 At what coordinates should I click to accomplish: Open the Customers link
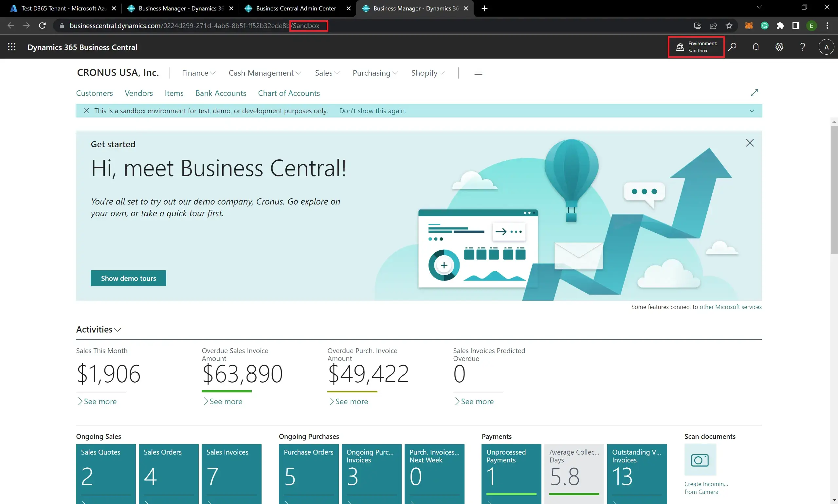[x=94, y=93]
